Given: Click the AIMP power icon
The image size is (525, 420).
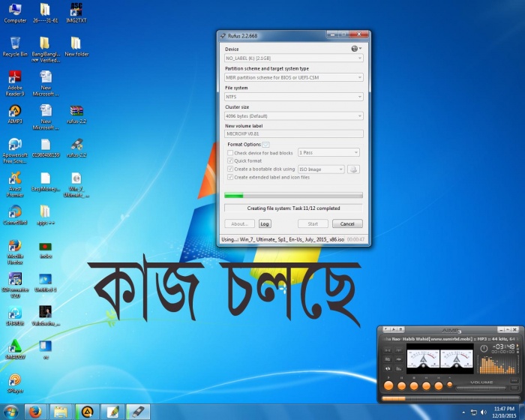Looking at the screenshot, I should (482, 348).
